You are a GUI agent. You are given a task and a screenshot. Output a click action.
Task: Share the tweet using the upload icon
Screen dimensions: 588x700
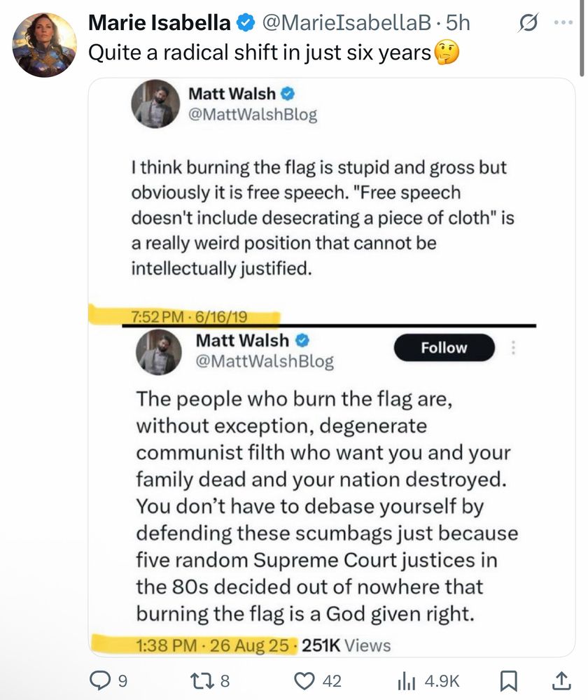[x=560, y=680]
